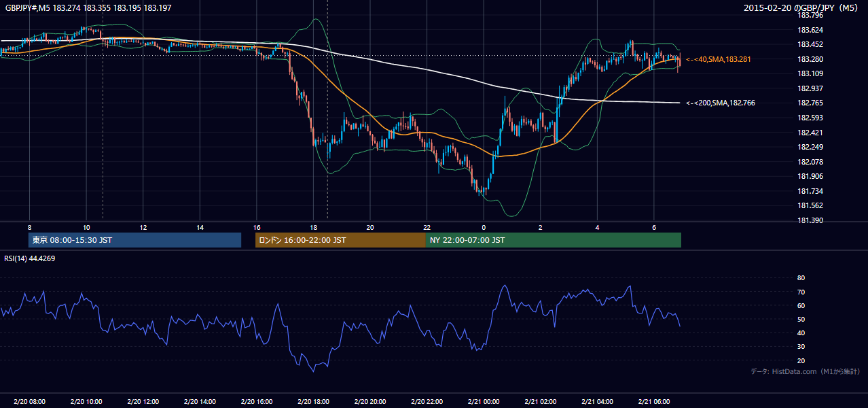Click price axis label 182.078

810,162
